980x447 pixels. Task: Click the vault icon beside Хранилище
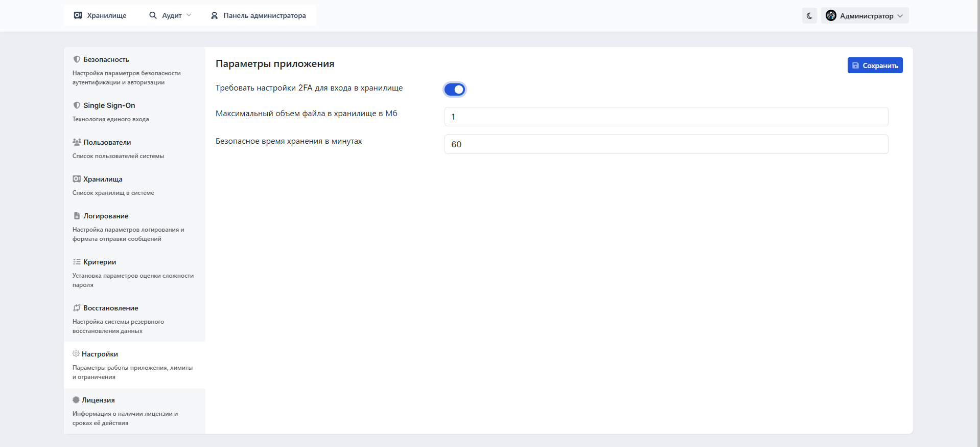[x=78, y=15]
